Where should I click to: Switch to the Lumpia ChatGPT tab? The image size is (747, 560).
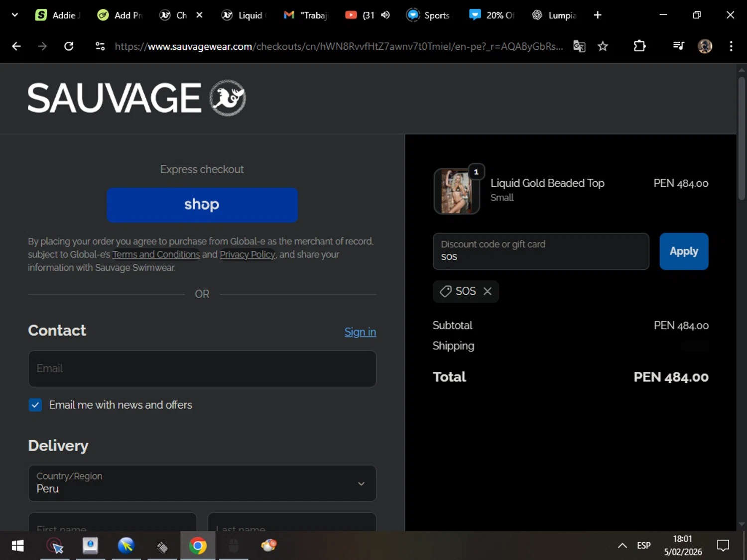554,15
